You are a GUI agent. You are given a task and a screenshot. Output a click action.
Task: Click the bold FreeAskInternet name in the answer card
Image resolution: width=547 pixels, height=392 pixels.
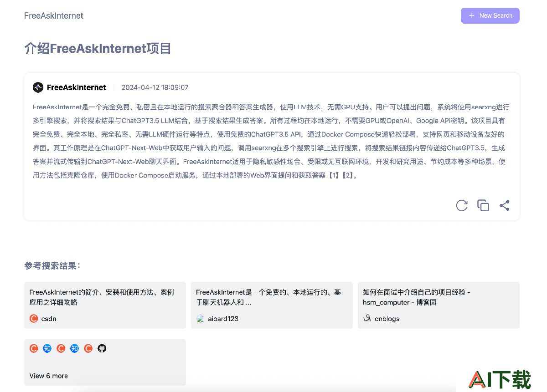pyautogui.click(x=77, y=87)
